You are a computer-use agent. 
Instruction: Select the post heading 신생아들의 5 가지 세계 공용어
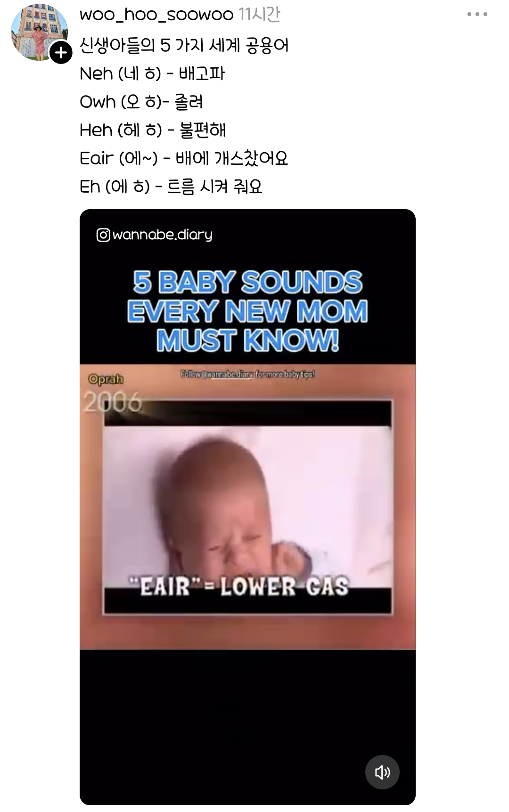pyautogui.click(x=184, y=45)
